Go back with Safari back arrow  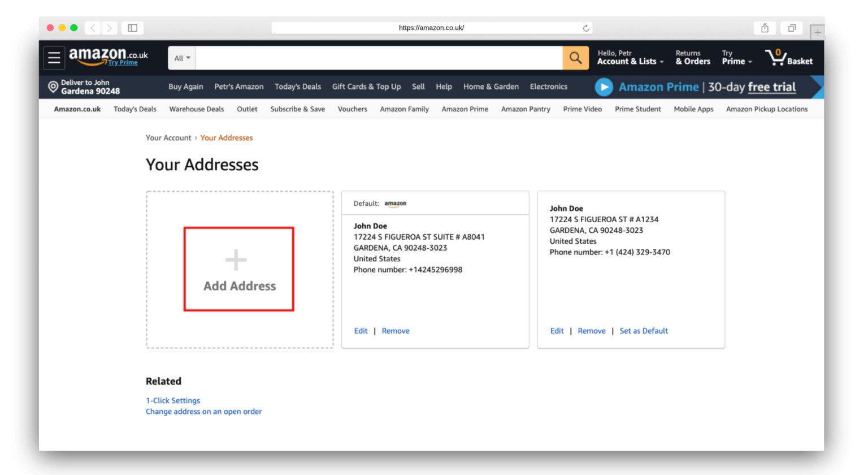tap(93, 28)
